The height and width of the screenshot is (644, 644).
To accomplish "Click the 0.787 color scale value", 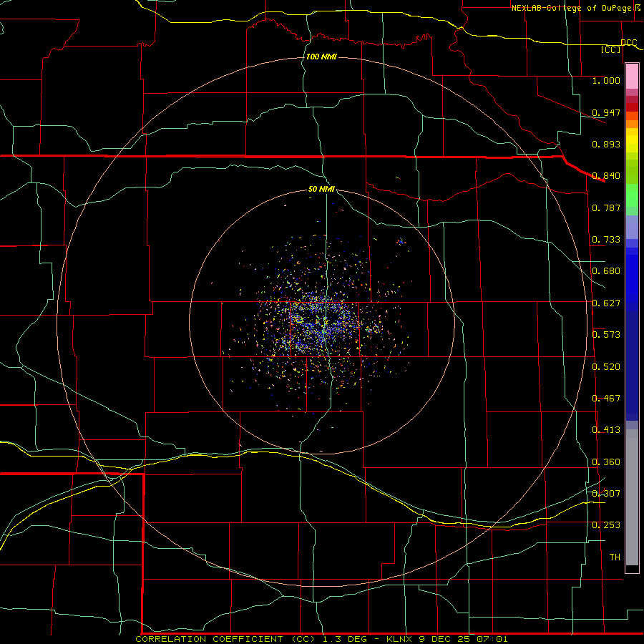I will [606, 208].
